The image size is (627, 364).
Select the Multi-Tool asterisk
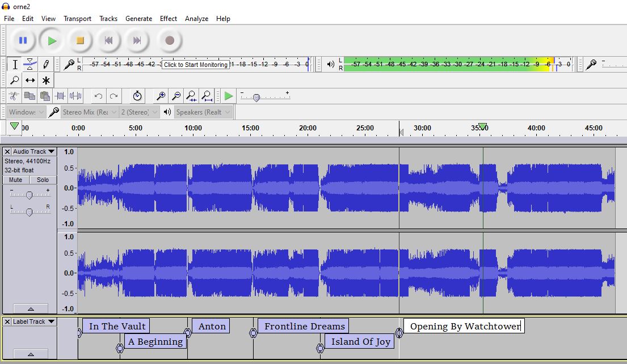click(46, 81)
